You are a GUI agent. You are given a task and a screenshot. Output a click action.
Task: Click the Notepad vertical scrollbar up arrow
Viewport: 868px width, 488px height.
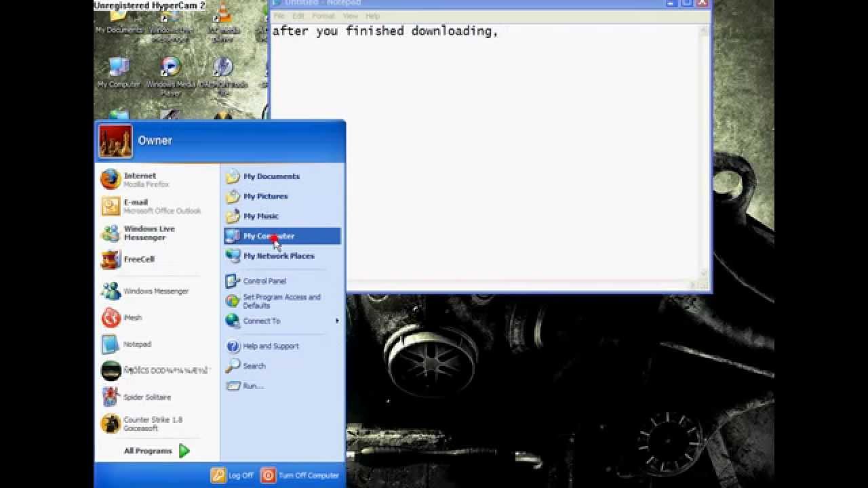click(x=704, y=30)
